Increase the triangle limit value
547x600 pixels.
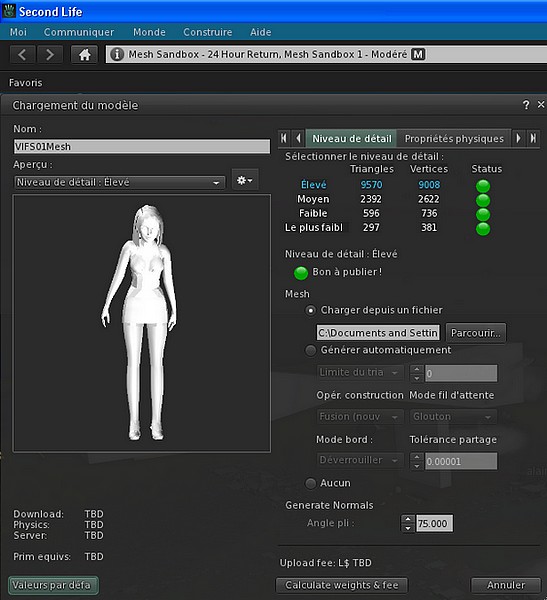416,369
